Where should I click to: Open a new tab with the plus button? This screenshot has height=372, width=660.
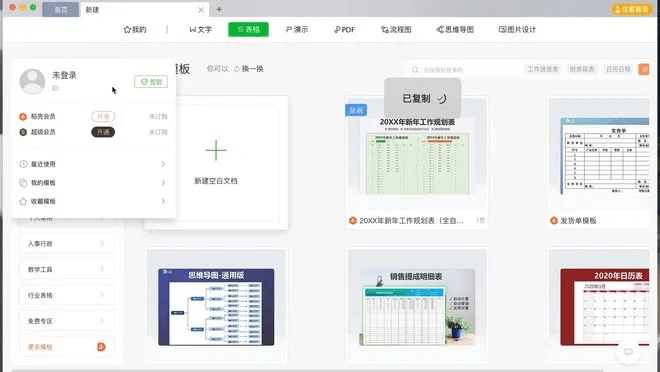(219, 9)
